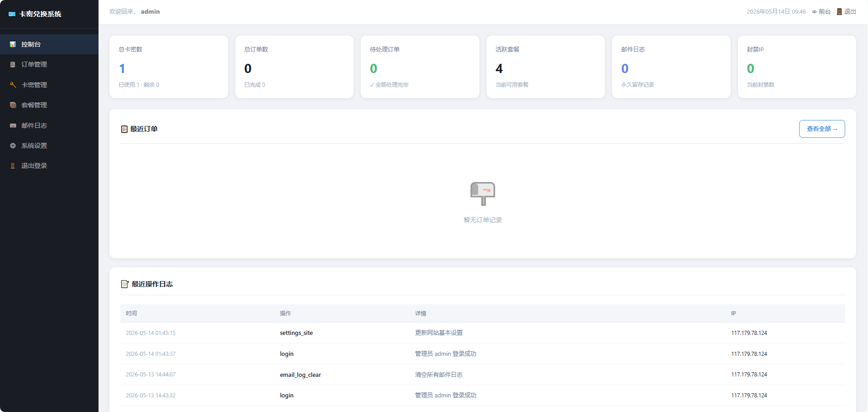Click the 已使用 1 · 剩余 0 text

point(139,85)
